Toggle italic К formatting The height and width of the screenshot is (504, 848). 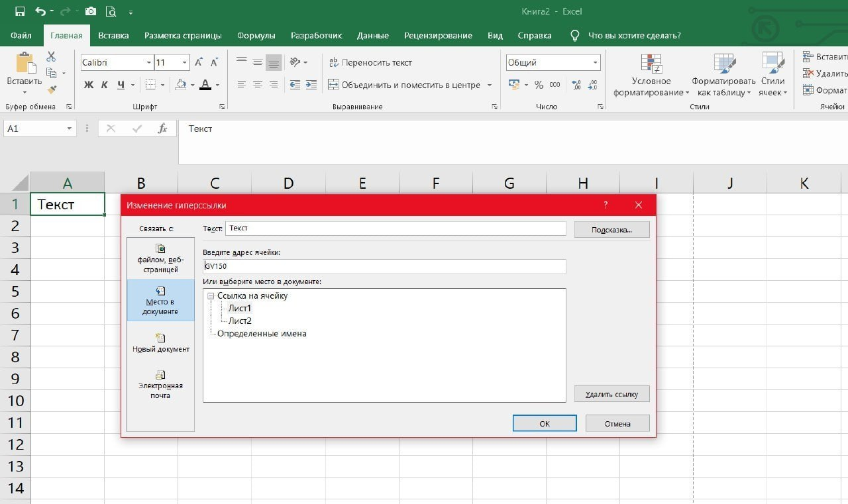tap(105, 85)
